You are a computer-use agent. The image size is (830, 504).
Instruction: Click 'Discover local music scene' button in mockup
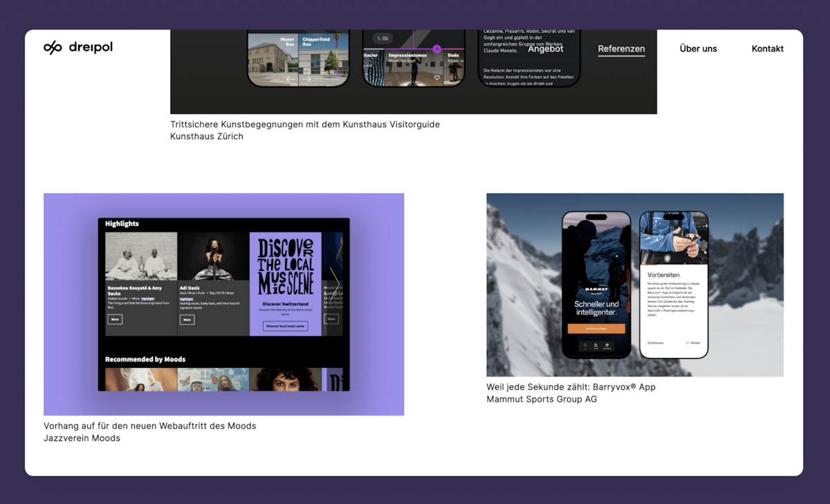coord(286,326)
